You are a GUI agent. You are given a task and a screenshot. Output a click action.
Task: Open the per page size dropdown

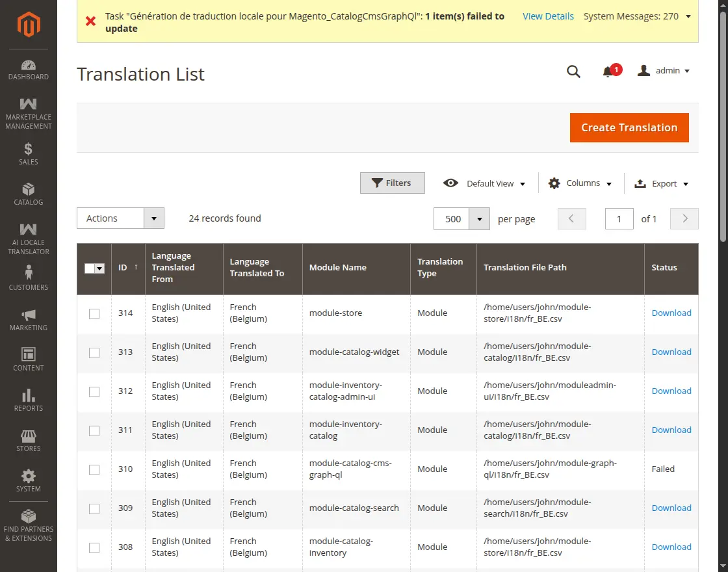click(x=479, y=219)
